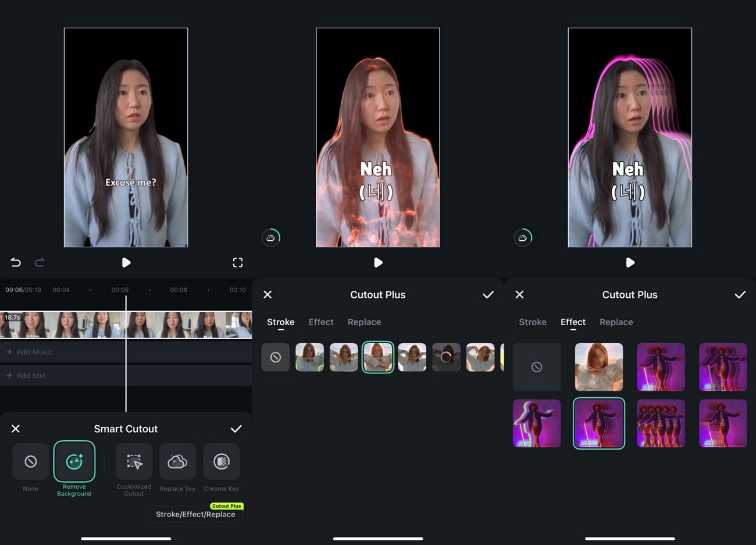Select the highlighted flame stroke thumbnail
This screenshot has width=756, height=545.
click(x=378, y=357)
